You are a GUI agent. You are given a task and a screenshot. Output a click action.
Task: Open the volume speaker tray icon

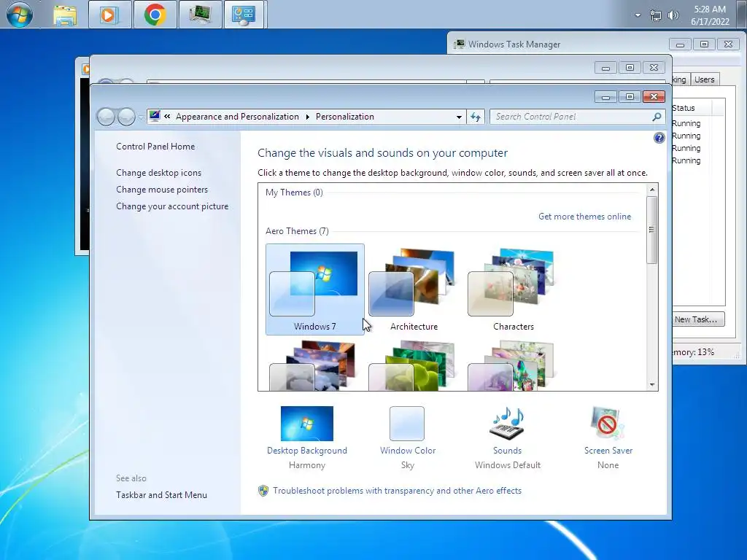[673, 15]
